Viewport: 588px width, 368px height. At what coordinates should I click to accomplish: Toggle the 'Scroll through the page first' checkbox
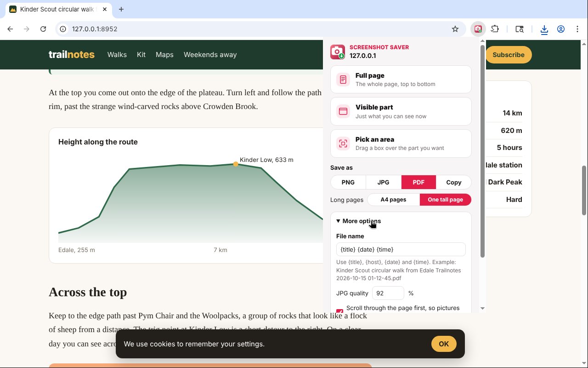[x=340, y=312]
